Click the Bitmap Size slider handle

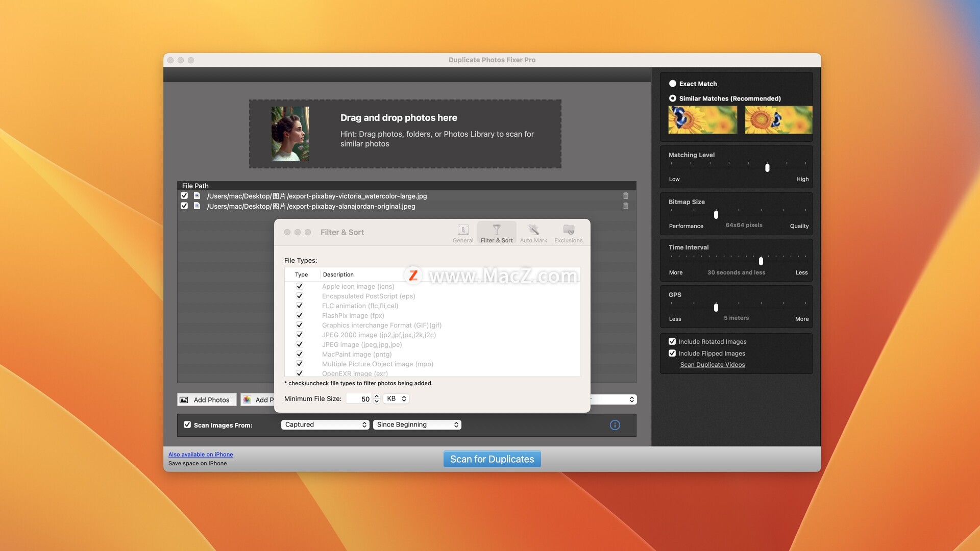pyautogui.click(x=716, y=214)
